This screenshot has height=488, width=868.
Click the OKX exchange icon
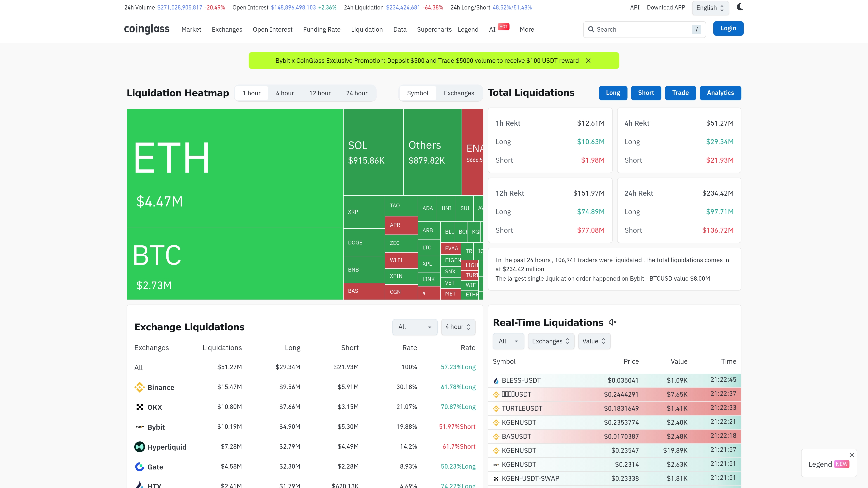tap(139, 407)
